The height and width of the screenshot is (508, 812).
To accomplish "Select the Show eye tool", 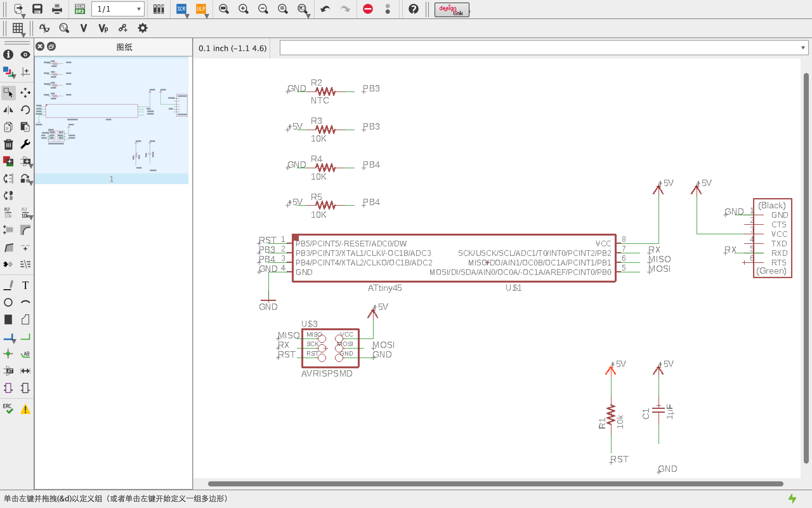I will 25,54.
